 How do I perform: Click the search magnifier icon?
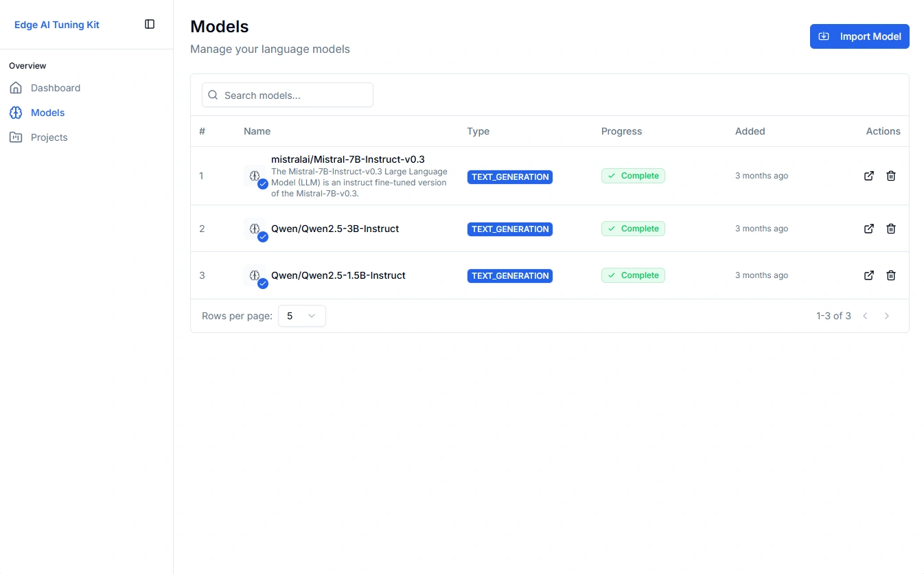(212, 95)
